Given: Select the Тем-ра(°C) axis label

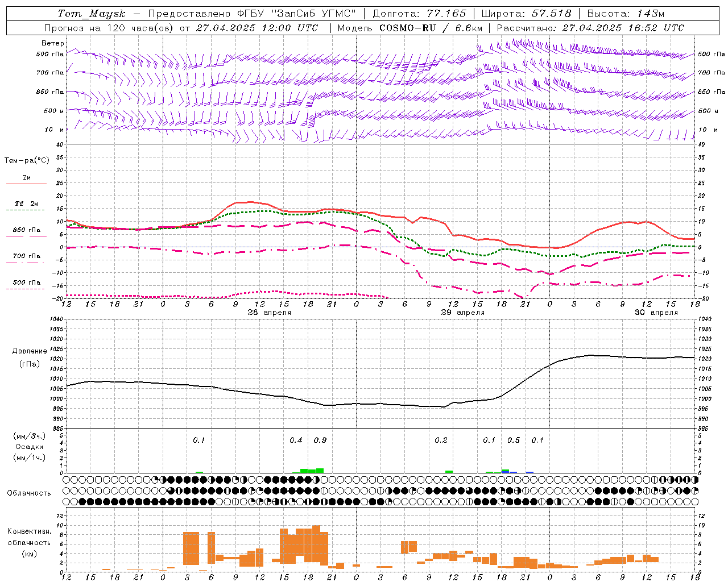Looking at the screenshot, I should point(27,161).
